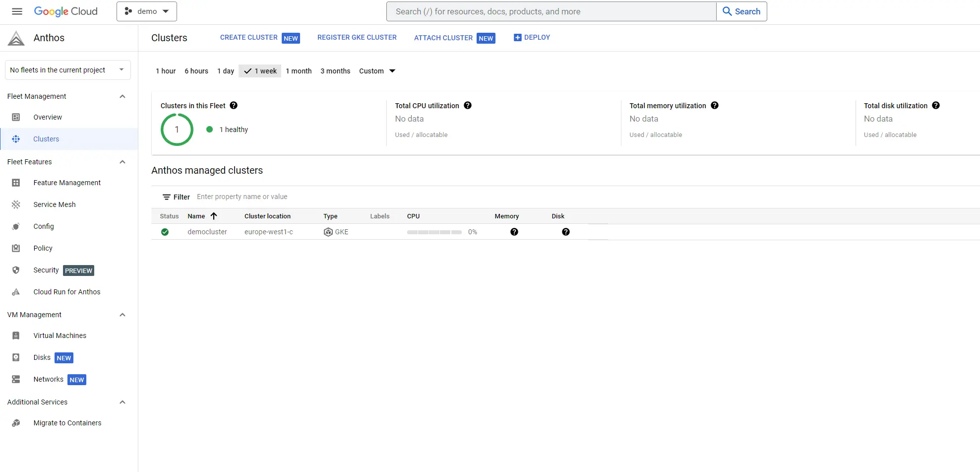Open Feature Management in sidebar
This screenshot has width=980, height=472.
click(67, 183)
